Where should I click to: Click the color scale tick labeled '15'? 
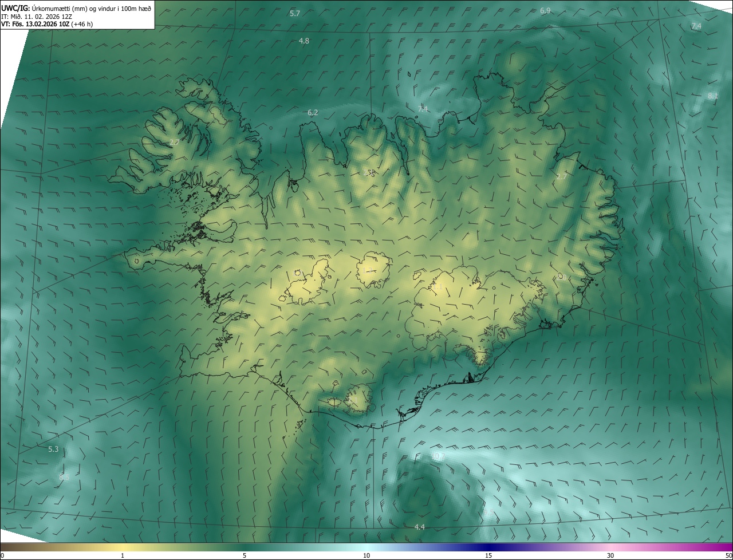pos(488,556)
